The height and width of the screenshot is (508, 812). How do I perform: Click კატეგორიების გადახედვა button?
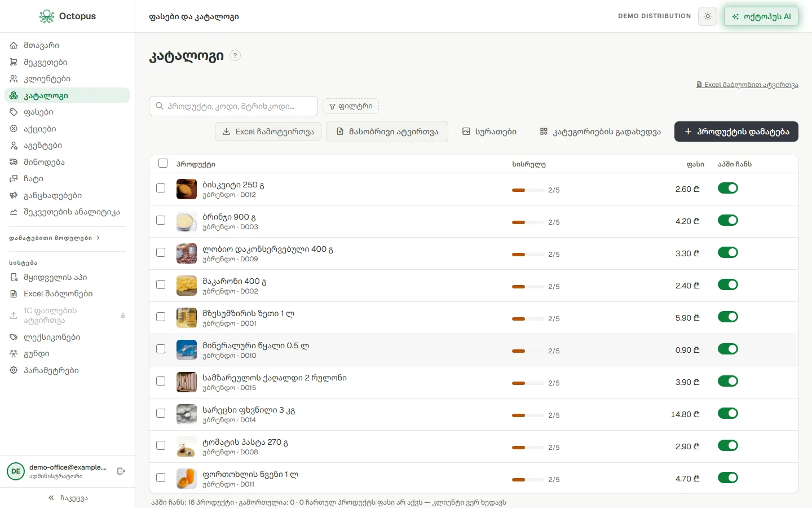pos(601,132)
